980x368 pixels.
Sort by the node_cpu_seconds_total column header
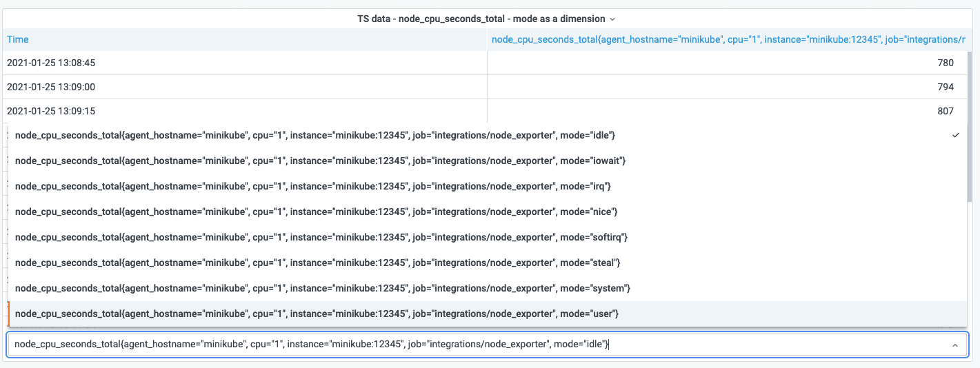[x=727, y=40]
